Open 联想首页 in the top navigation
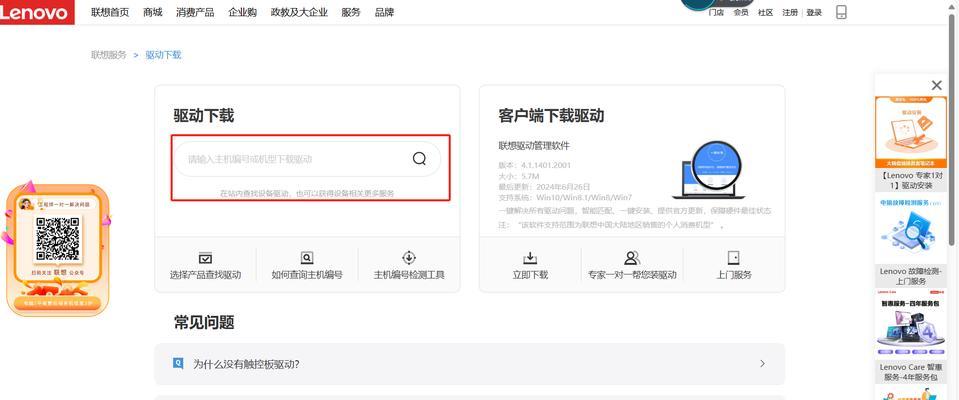The width and height of the screenshot is (959, 400). [x=110, y=12]
